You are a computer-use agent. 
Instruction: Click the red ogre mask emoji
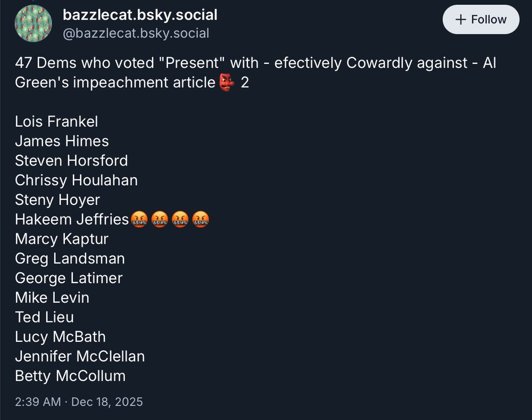click(x=227, y=83)
